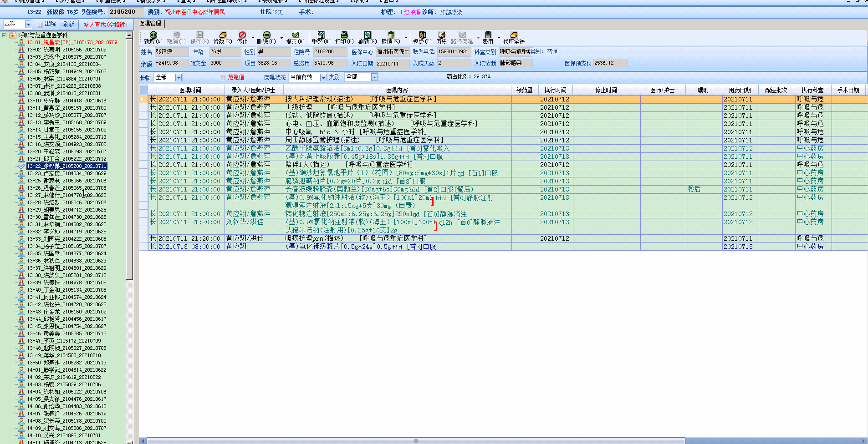
Task: Click the patient icon beside 13-02 陈善明
Action: click(x=21, y=50)
